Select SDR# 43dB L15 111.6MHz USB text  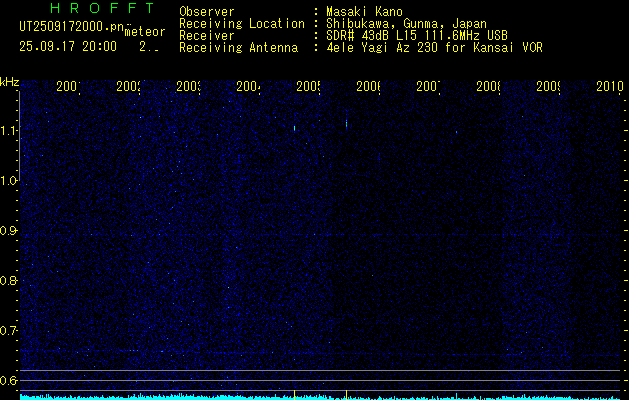coord(417,36)
